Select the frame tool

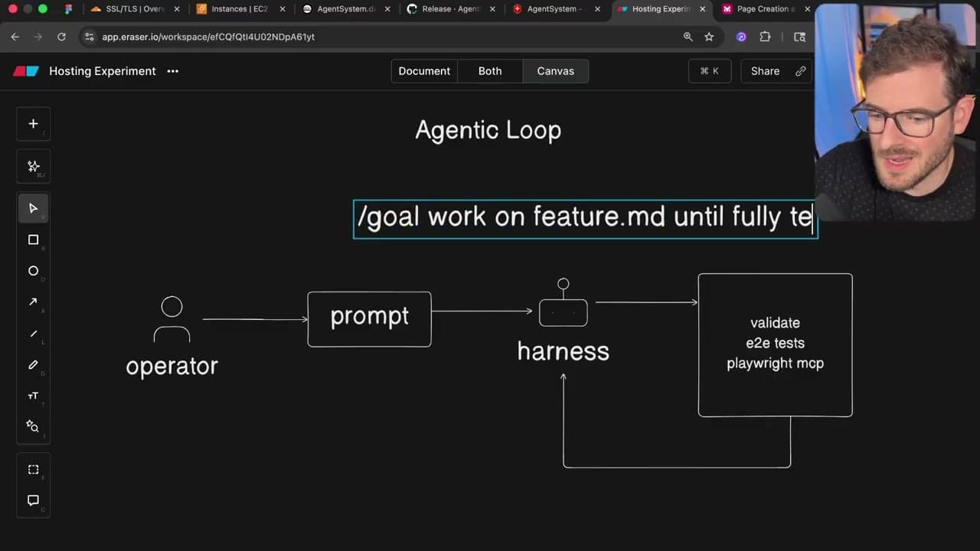pyautogui.click(x=33, y=469)
